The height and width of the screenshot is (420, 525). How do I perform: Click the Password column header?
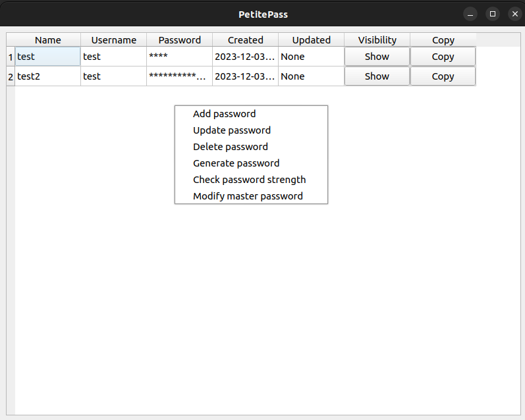[x=179, y=39]
